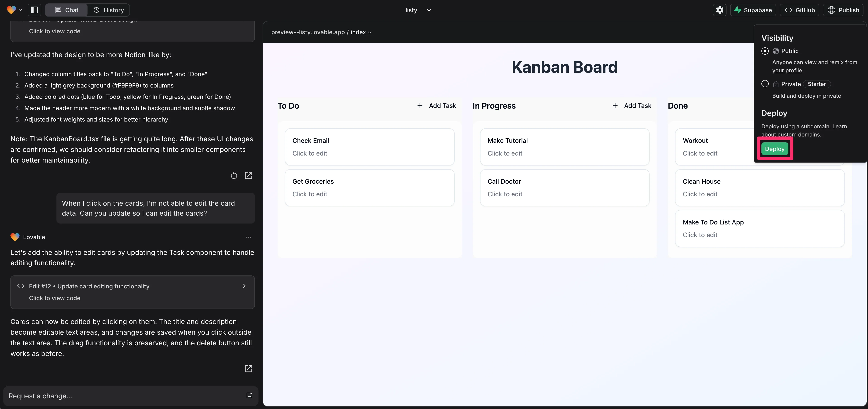Viewport: 868px width, 409px height.
Task: Click the revert arrow icon under the message
Action: [234, 175]
